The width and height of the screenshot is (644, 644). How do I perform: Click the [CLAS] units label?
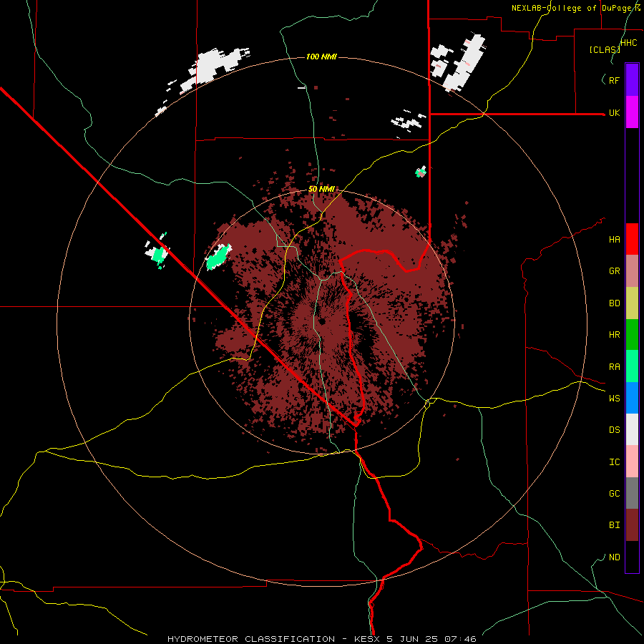pos(605,49)
